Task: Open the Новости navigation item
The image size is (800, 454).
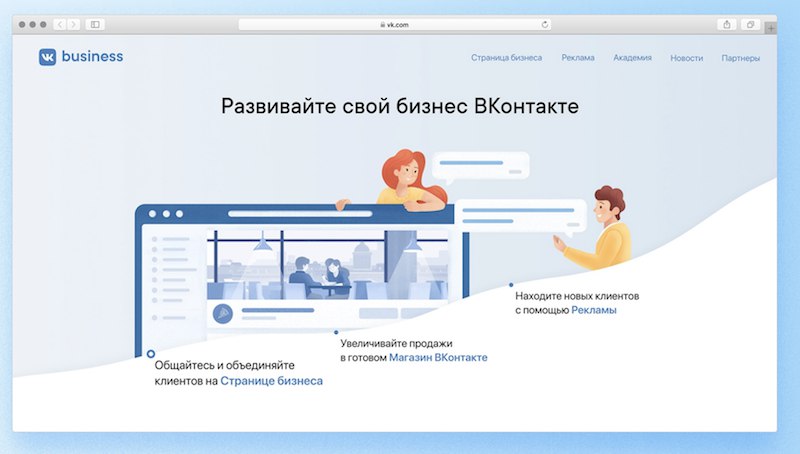Action: coord(686,58)
